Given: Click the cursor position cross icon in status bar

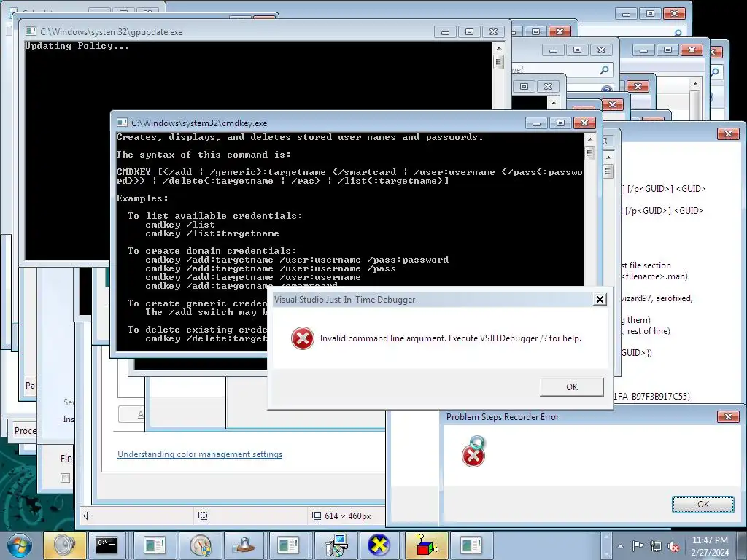Looking at the screenshot, I should click(x=88, y=516).
